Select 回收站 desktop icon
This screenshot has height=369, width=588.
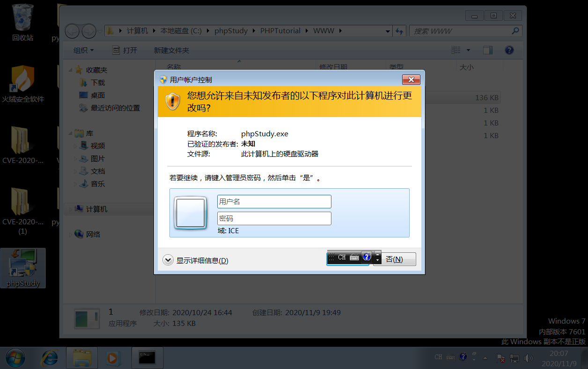[22, 23]
